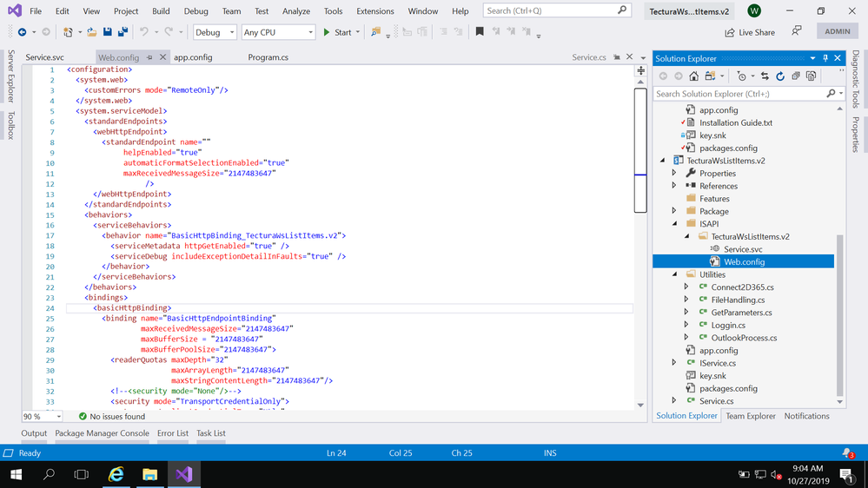Refresh the Solution Explorer view
This screenshot has width=868, height=488.
point(780,76)
